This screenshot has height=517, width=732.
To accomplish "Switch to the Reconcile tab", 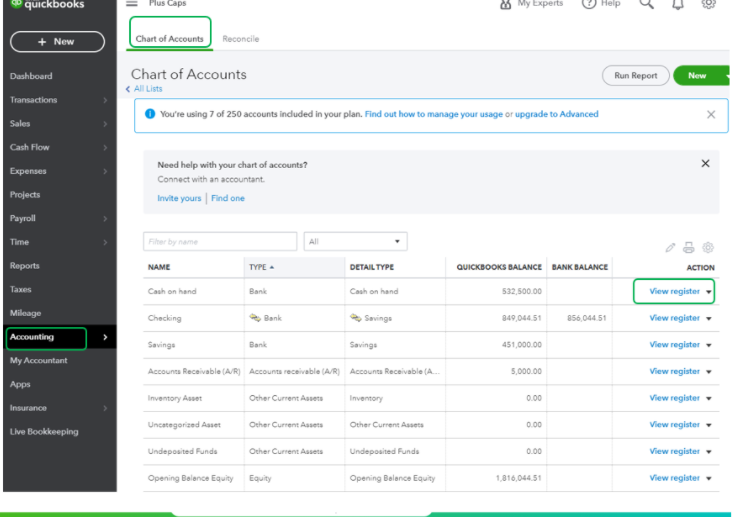I will click(x=240, y=39).
